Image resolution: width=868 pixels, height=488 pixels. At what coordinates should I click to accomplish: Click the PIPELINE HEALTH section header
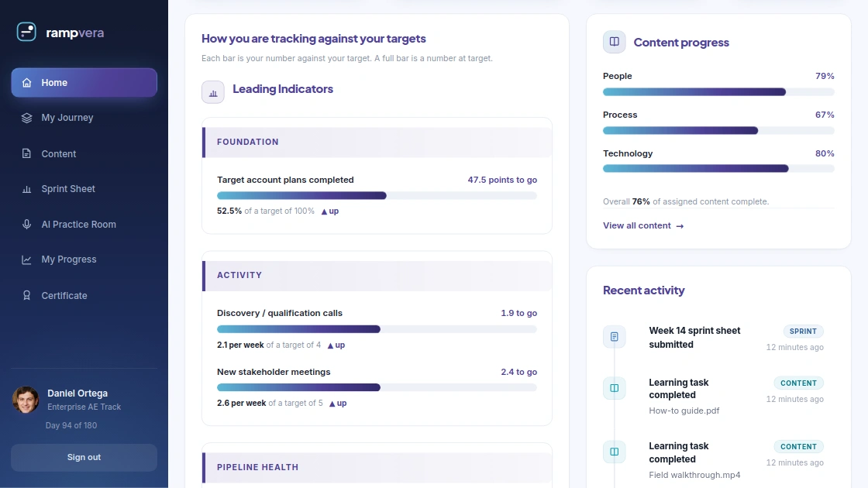click(377, 468)
